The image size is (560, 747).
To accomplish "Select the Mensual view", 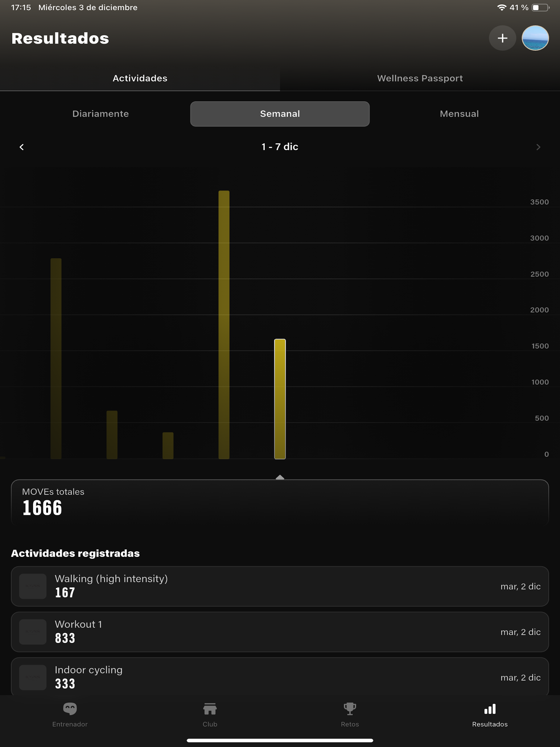I will coord(459,114).
